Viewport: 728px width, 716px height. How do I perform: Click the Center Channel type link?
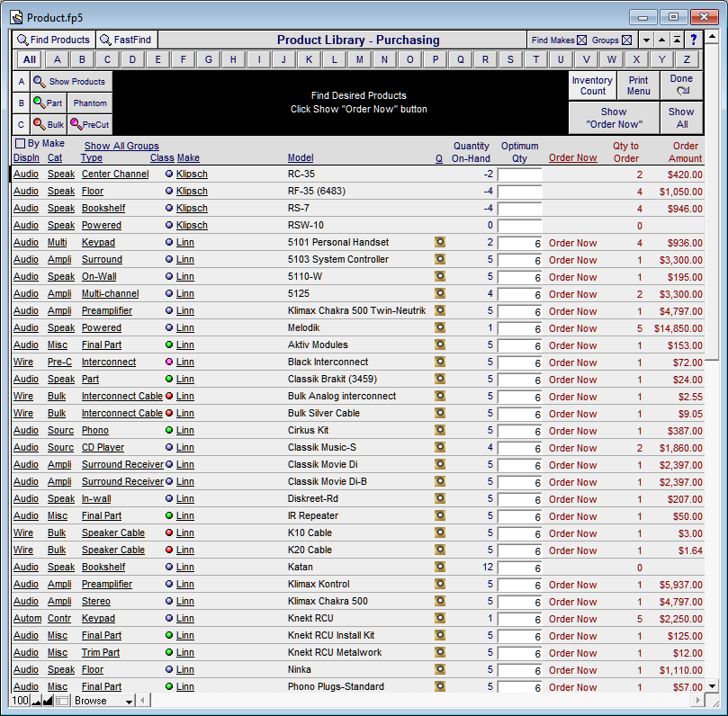(x=115, y=174)
